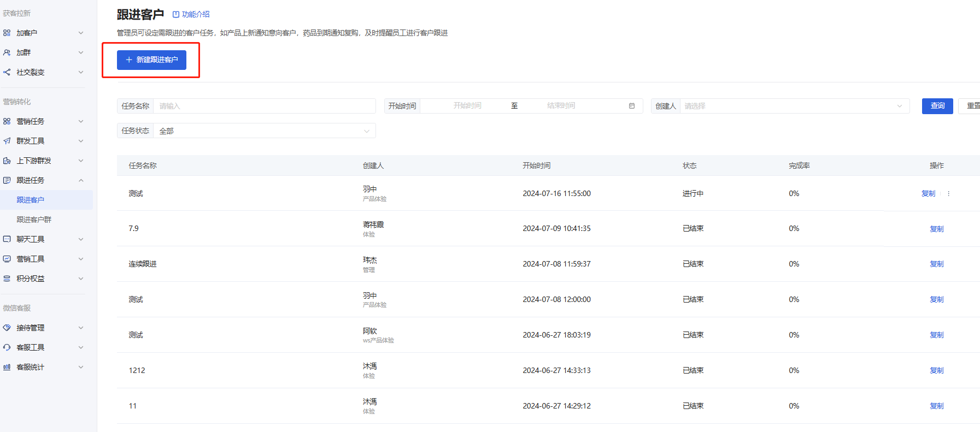Click the 开始时间 start date field

coord(467,106)
